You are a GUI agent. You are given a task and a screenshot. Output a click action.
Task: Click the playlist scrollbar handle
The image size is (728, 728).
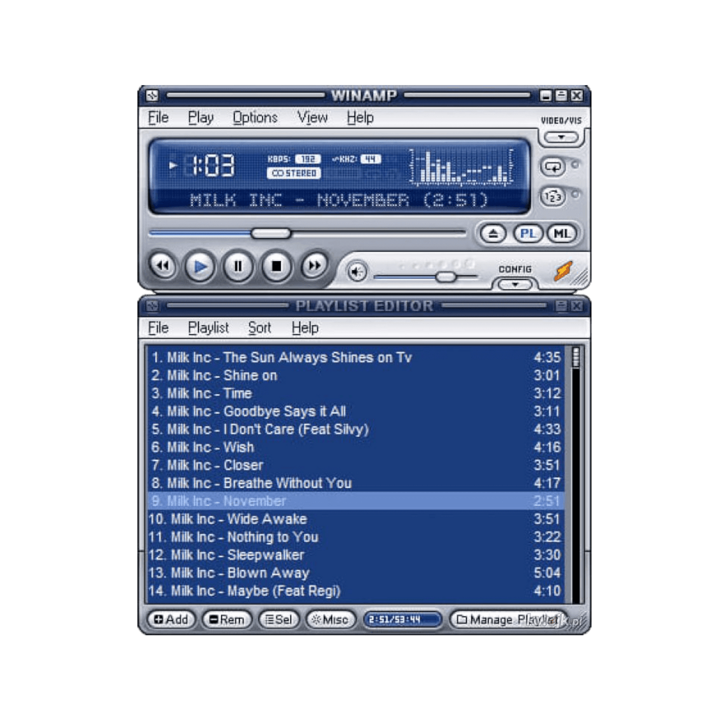(576, 357)
